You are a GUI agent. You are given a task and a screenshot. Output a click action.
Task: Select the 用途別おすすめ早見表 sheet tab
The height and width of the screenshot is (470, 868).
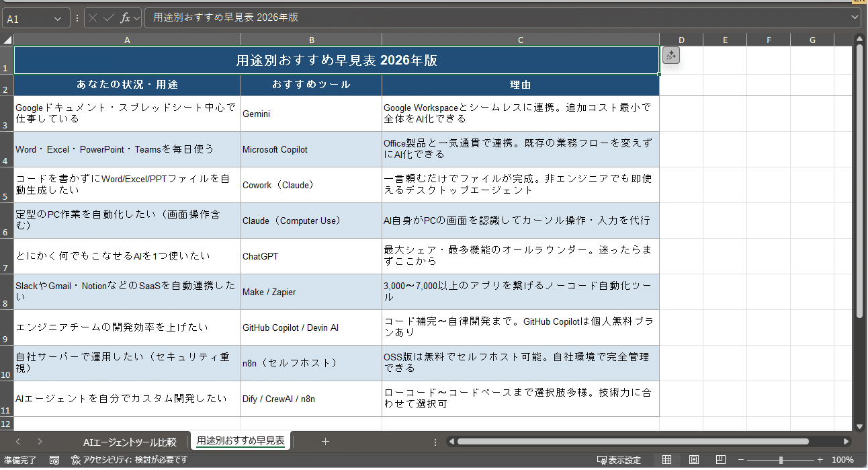click(x=241, y=441)
